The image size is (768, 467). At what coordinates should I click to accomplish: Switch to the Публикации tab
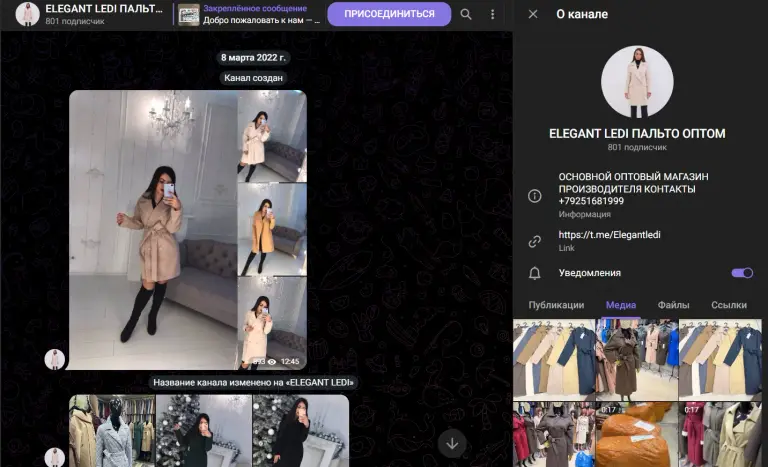(556, 305)
